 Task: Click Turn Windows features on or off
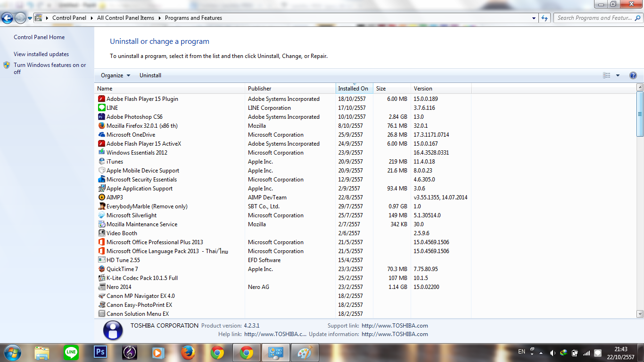click(x=50, y=68)
